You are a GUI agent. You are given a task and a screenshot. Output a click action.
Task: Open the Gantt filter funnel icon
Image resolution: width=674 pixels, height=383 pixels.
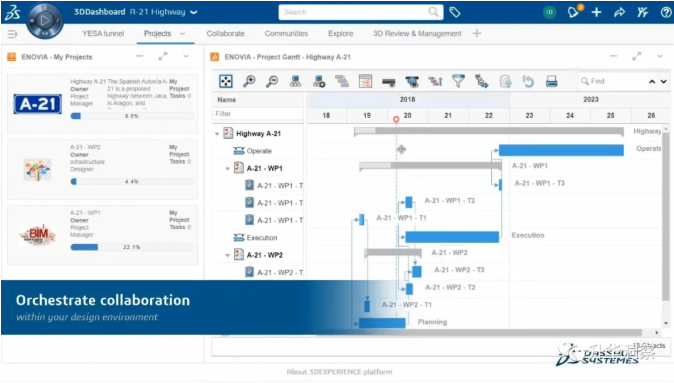[x=458, y=81]
